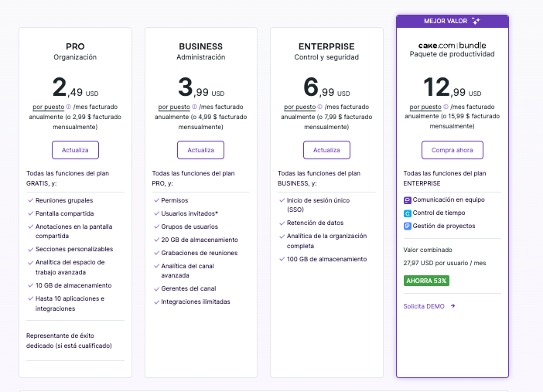The height and width of the screenshot is (392, 543).
Task: Click 'Reuniones grupales' feature text
Action: pos(64,200)
